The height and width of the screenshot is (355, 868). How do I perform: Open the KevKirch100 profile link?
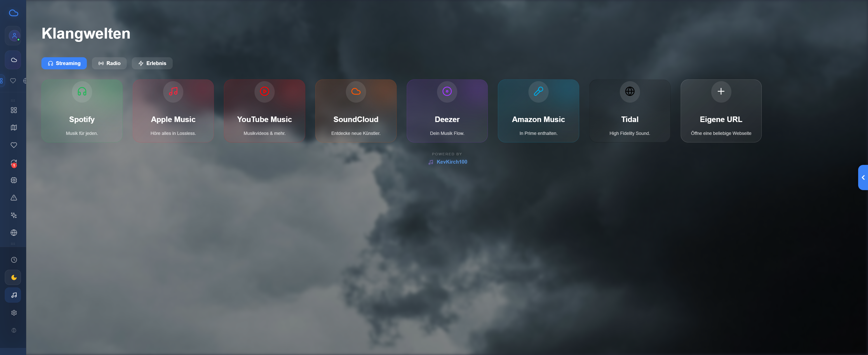point(452,162)
